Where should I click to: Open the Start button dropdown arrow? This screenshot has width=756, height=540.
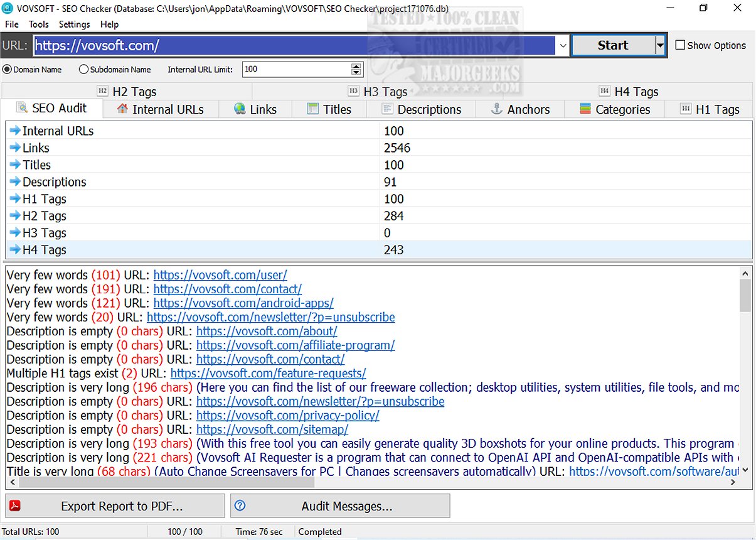point(659,45)
